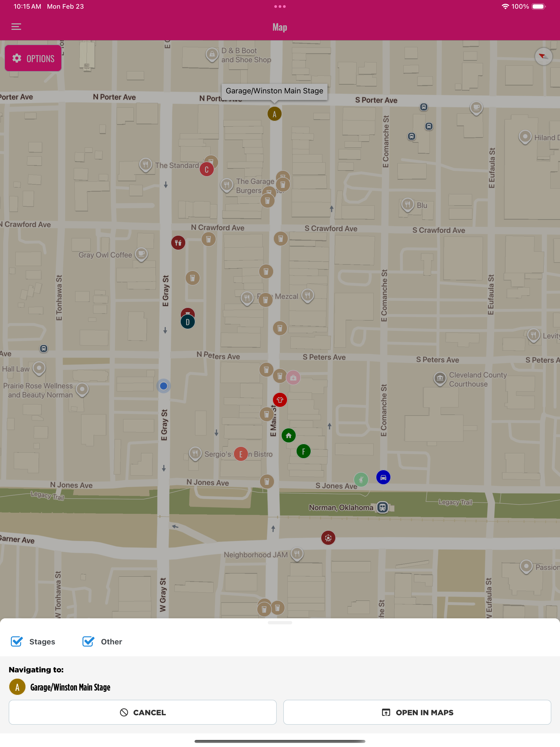Uncheck the Other checkbox
This screenshot has height=747, width=560.
88,642
